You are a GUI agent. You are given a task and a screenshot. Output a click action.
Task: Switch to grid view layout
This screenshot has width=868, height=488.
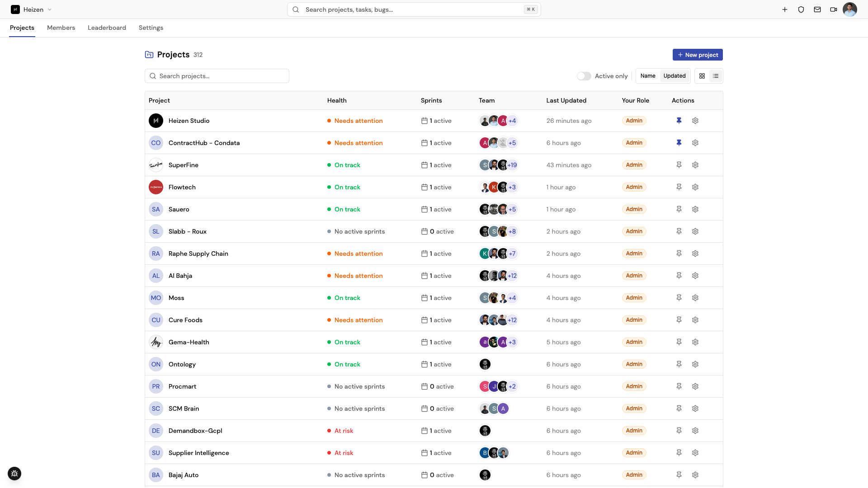click(x=702, y=76)
